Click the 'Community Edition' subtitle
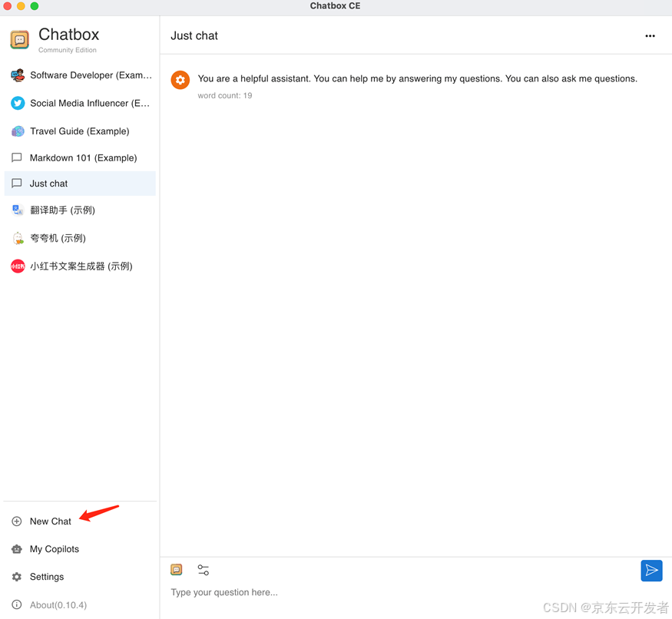This screenshot has height=619, width=672. [68, 50]
